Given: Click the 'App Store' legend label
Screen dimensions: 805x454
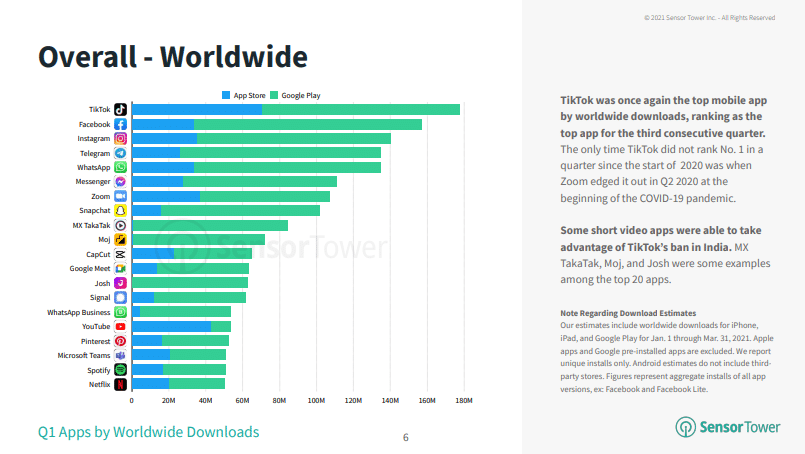Looking at the screenshot, I should pyautogui.click(x=250, y=96).
